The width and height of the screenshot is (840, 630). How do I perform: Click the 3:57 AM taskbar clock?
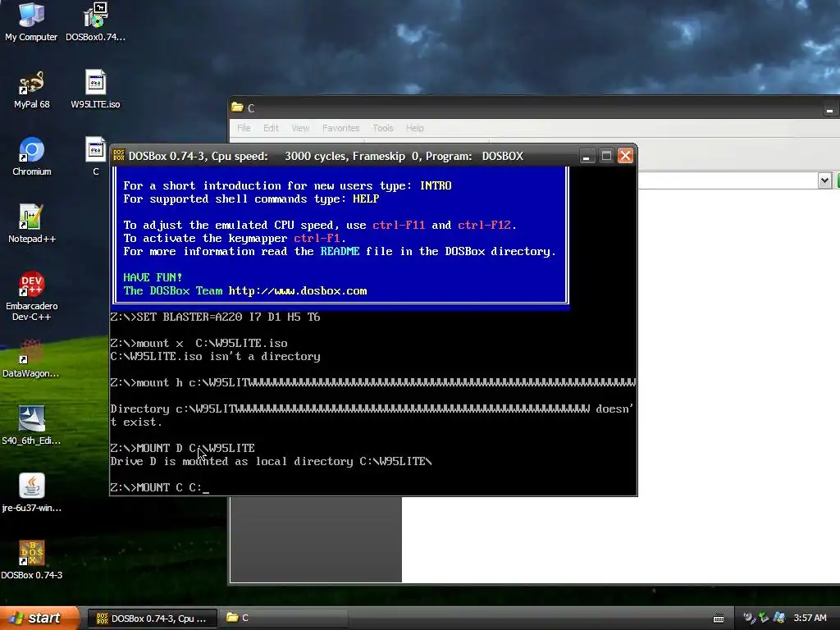(810, 618)
